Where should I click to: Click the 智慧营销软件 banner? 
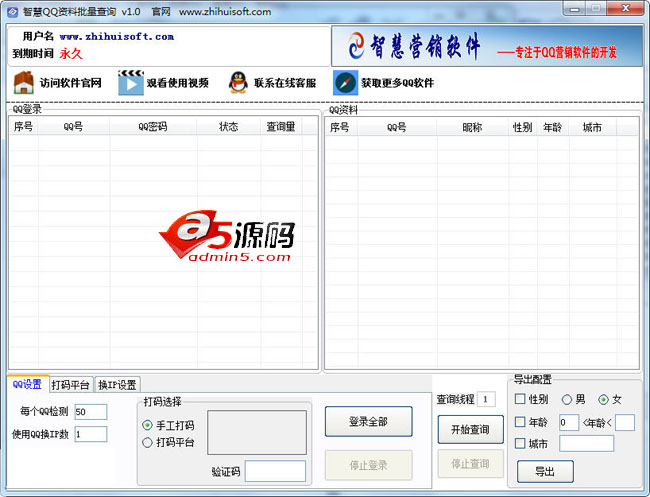(x=487, y=46)
